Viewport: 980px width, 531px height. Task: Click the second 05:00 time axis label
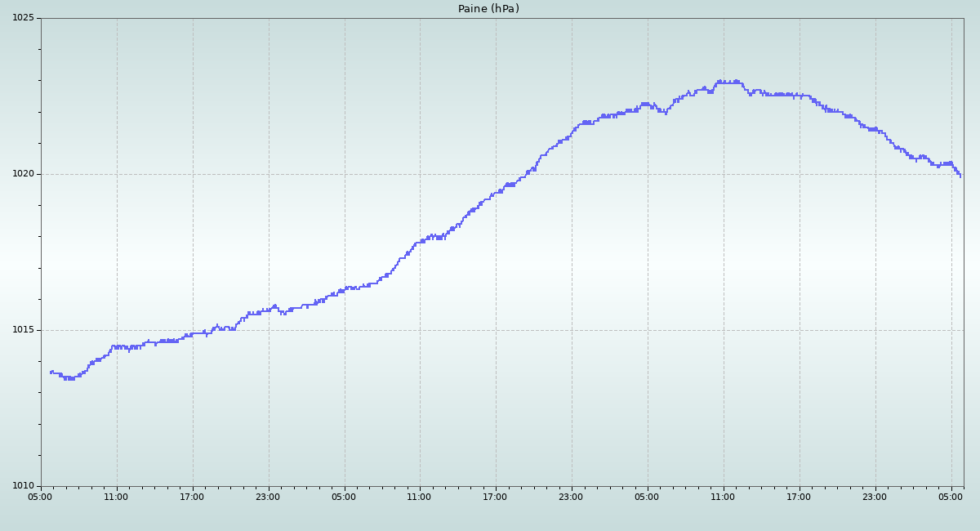tap(344, 497)
